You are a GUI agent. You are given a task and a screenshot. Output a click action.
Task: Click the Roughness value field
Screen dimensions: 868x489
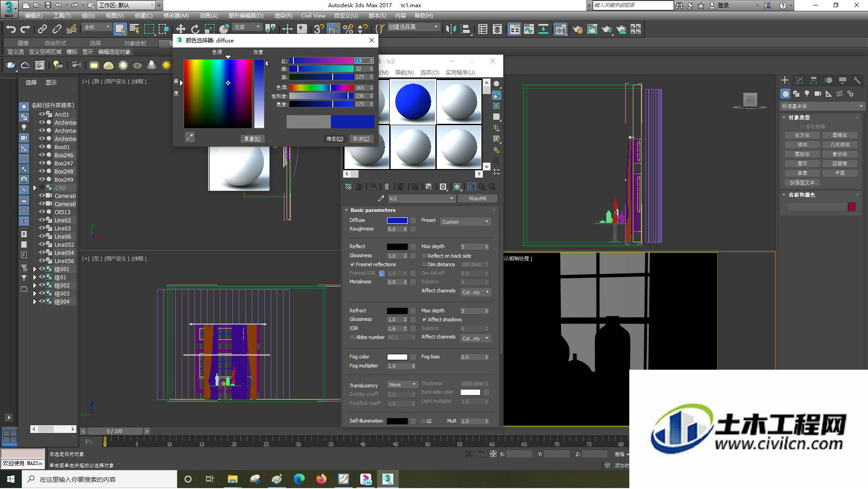pos(395,229)
